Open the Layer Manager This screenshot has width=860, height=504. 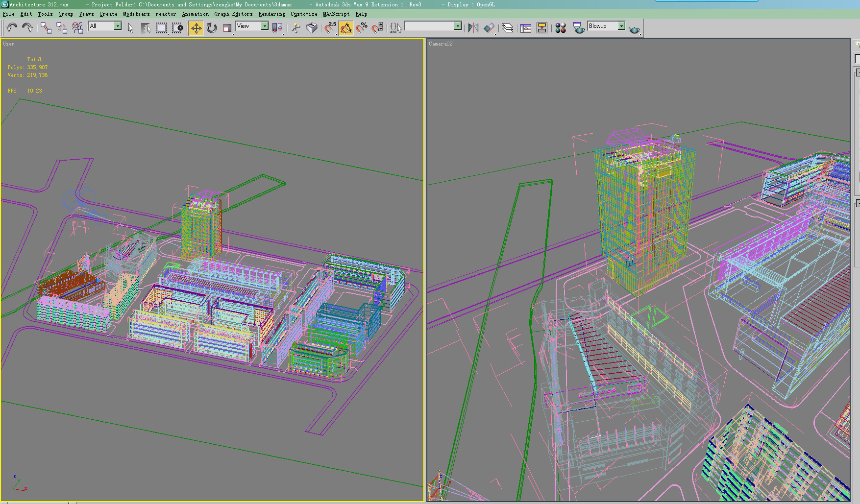508,28
